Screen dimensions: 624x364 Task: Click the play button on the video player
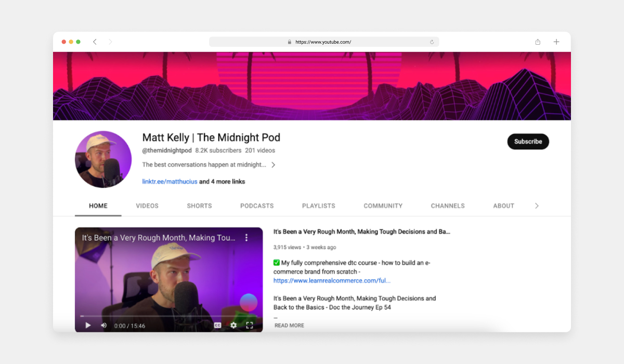click(87, 325)
